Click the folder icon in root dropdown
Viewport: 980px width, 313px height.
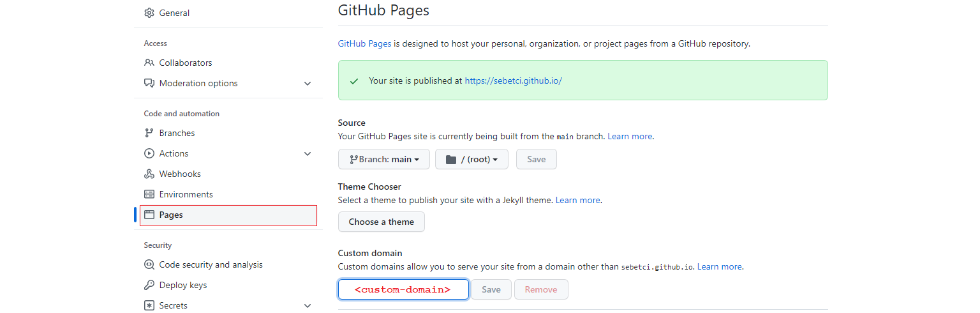click(x=451, y=159)
